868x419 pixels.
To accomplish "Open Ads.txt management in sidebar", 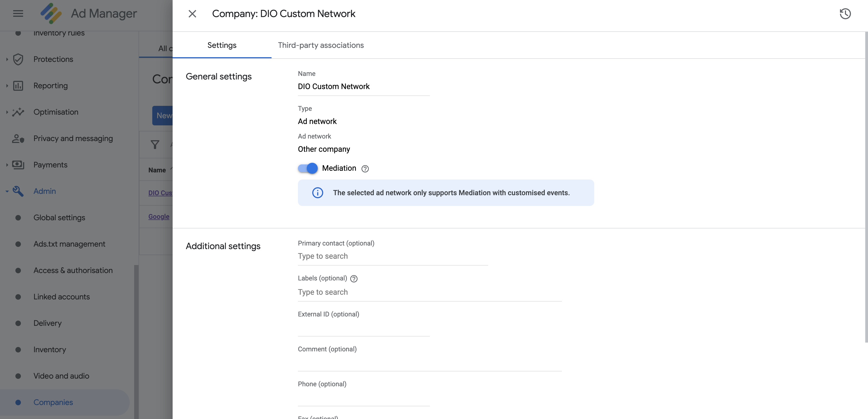I will [x=70, y=244].
